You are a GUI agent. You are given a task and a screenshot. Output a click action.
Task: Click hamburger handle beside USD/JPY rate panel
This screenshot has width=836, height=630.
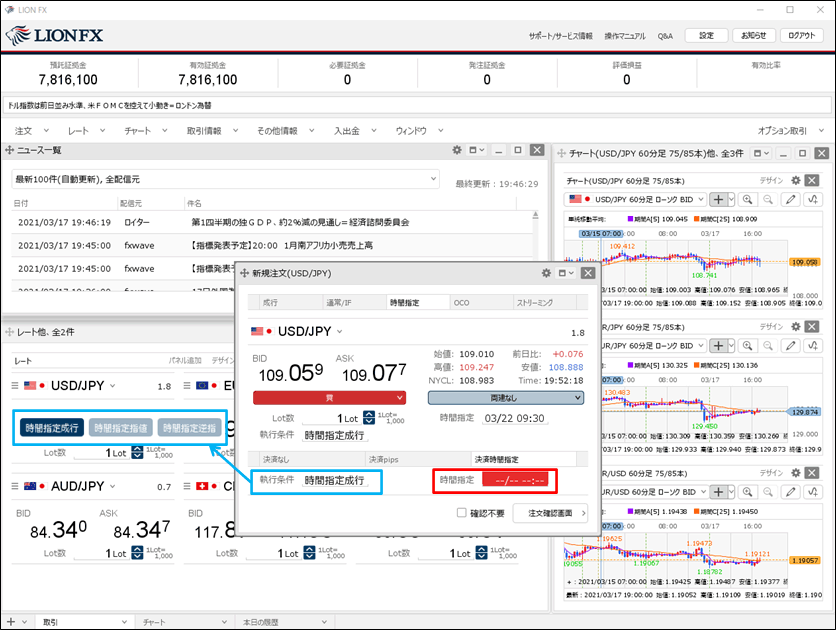tap(15, 385)
